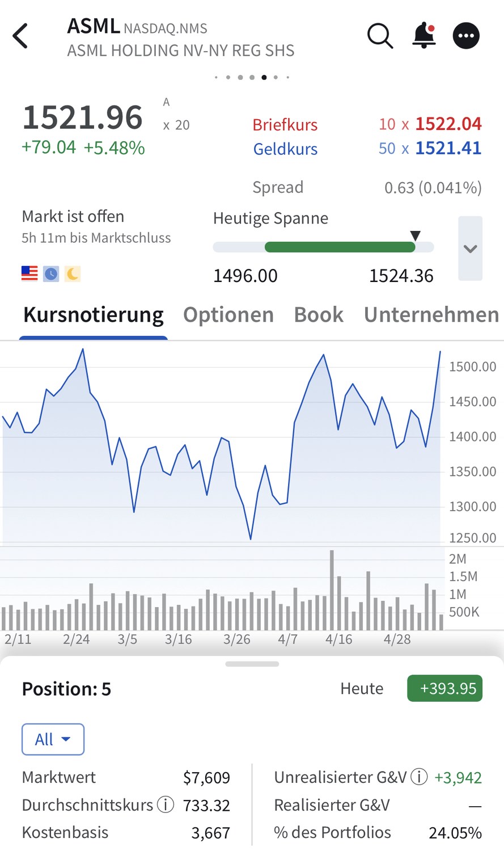This screenshot has height=851, width=504.
Task: Open the search magnifier icon
Action: (380, 36)
